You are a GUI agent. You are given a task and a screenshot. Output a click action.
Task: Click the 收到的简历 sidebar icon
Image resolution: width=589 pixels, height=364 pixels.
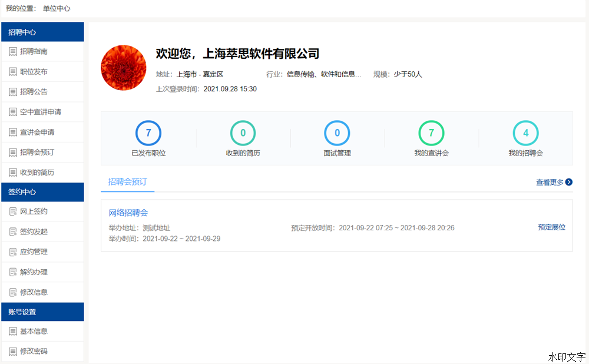point(13,172)
